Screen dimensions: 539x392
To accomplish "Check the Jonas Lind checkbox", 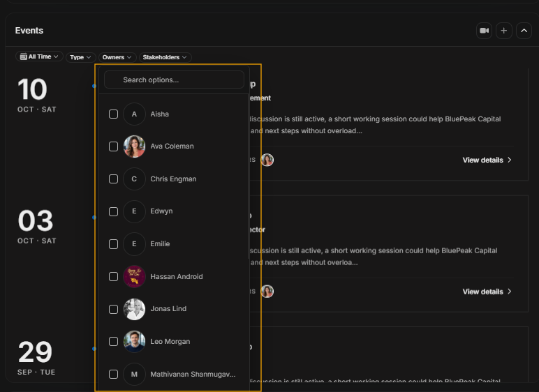I will pos(113,309).
